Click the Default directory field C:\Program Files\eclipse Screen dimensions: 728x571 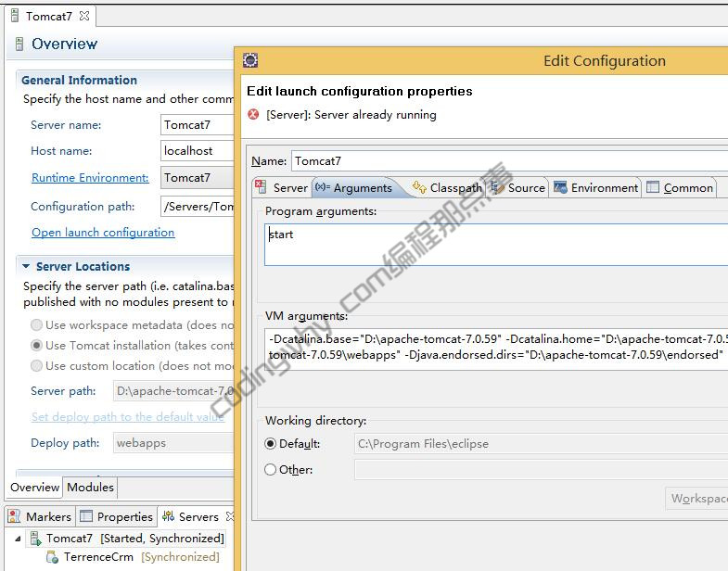542,444
